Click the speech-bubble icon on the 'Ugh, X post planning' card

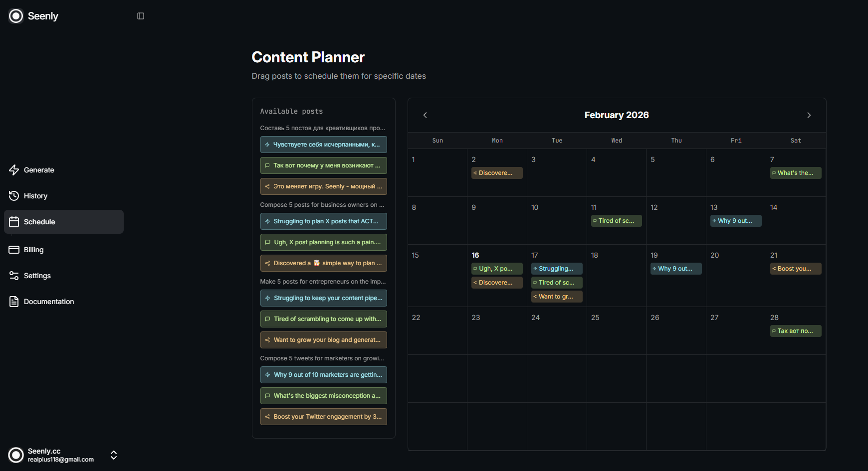pos(267,242)
